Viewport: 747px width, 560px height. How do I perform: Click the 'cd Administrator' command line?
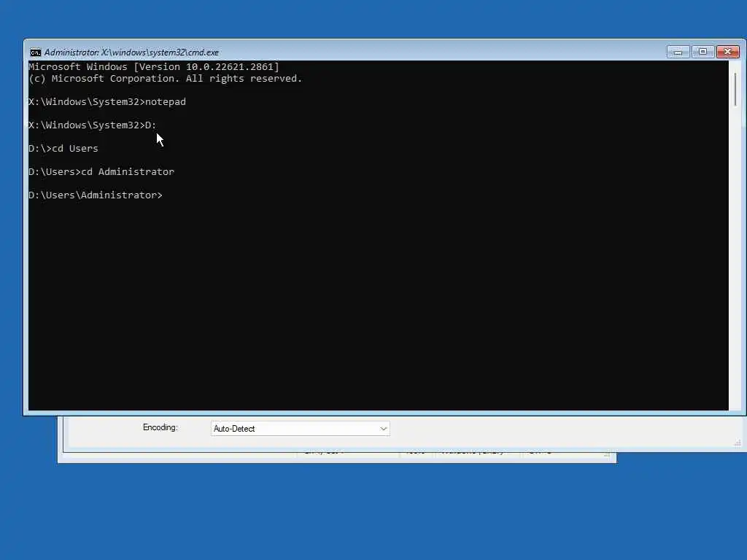pyautogui.click(x=101, y=172)
